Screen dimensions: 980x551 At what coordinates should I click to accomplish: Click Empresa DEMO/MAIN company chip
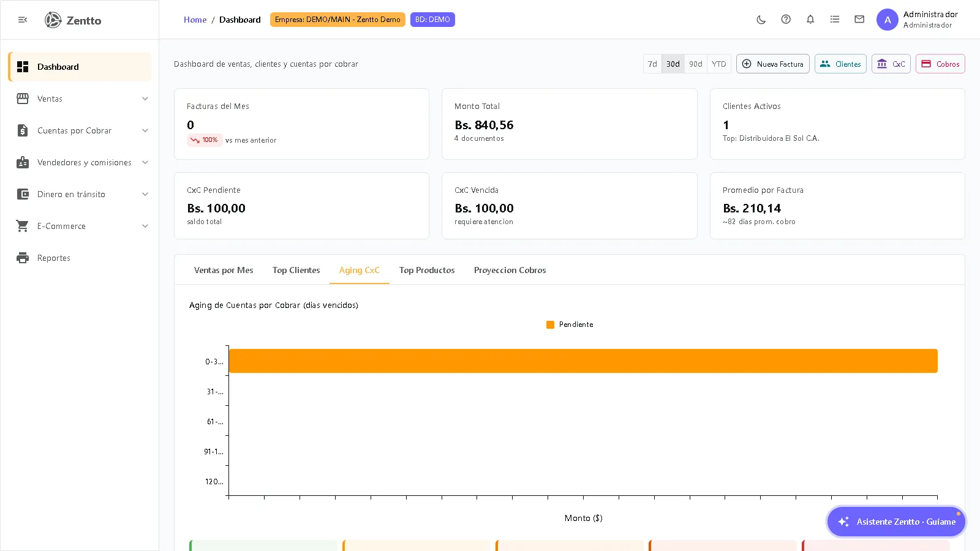[x=337, y=20]
